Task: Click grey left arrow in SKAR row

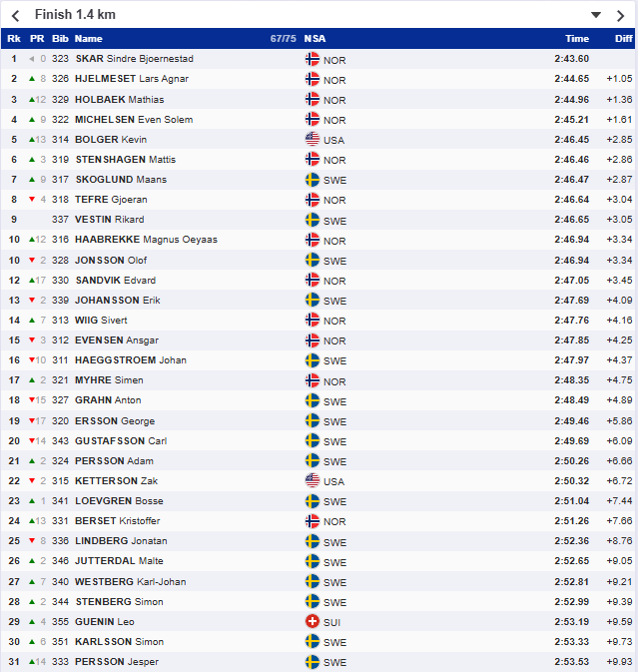Action: coord(32,59)
